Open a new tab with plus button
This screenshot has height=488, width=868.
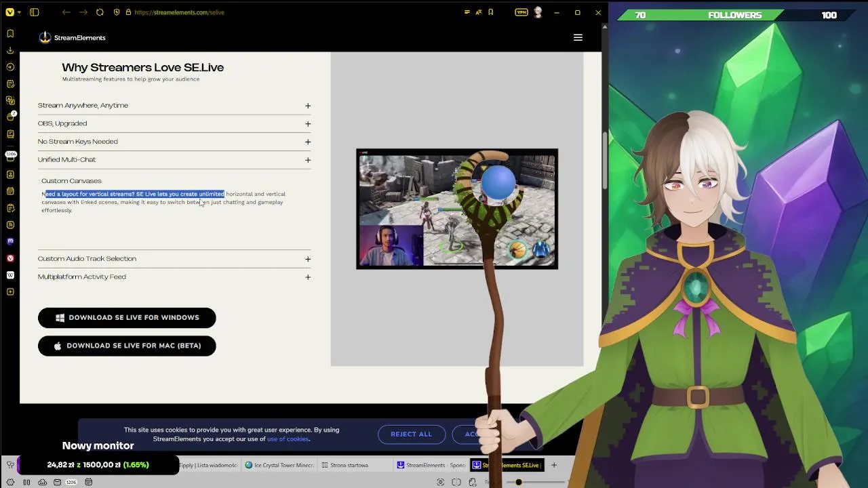tap(554, 465)
